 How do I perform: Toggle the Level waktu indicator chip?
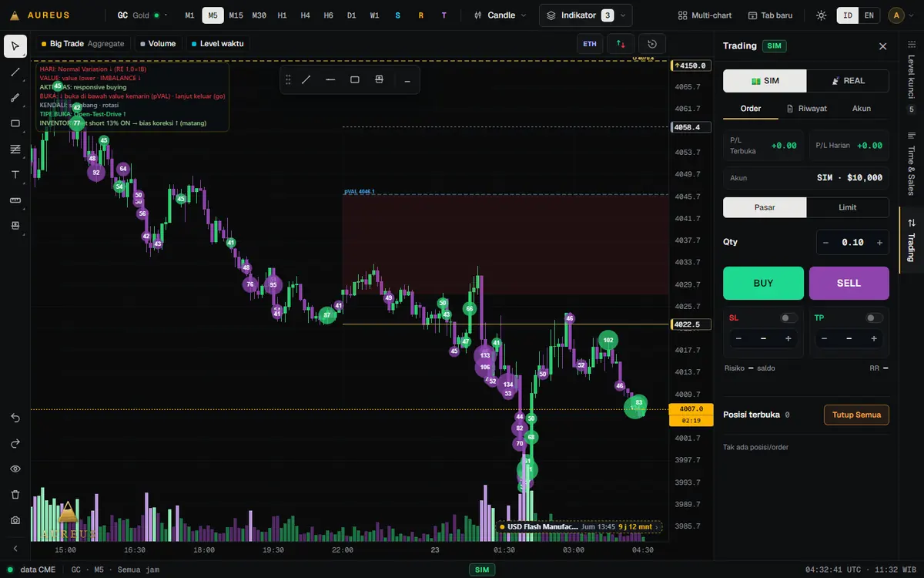218,44
